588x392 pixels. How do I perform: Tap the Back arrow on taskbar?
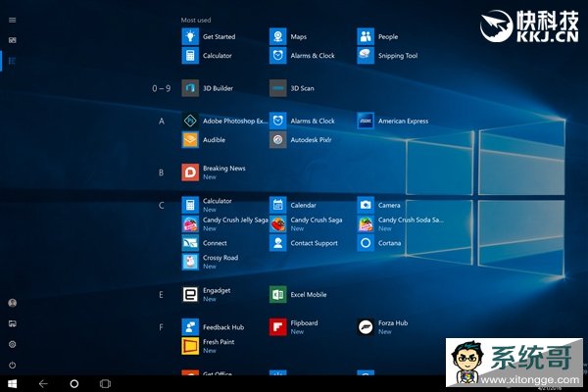(x=43, y=384)
